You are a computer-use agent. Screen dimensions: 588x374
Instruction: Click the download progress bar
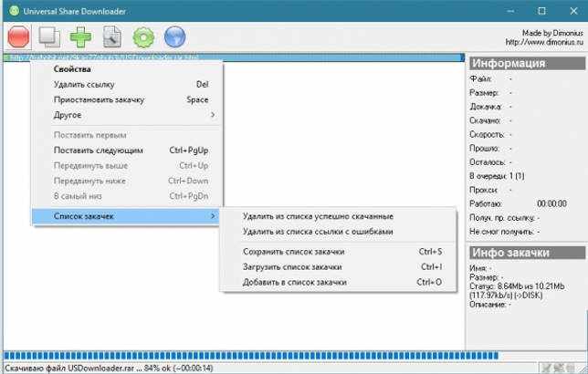click(251, 356)
